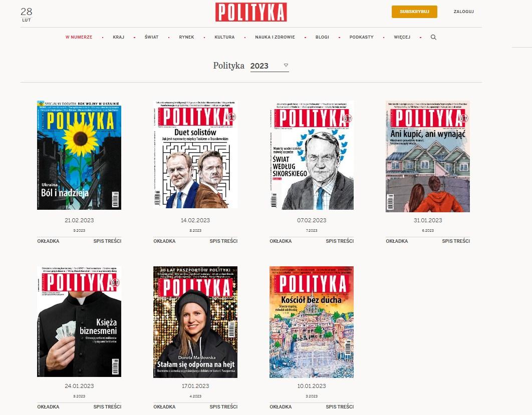Viewport: 532px width, 415px height.
Task: Go to Nauka i zdrowie section
Action: click(275, 38)
